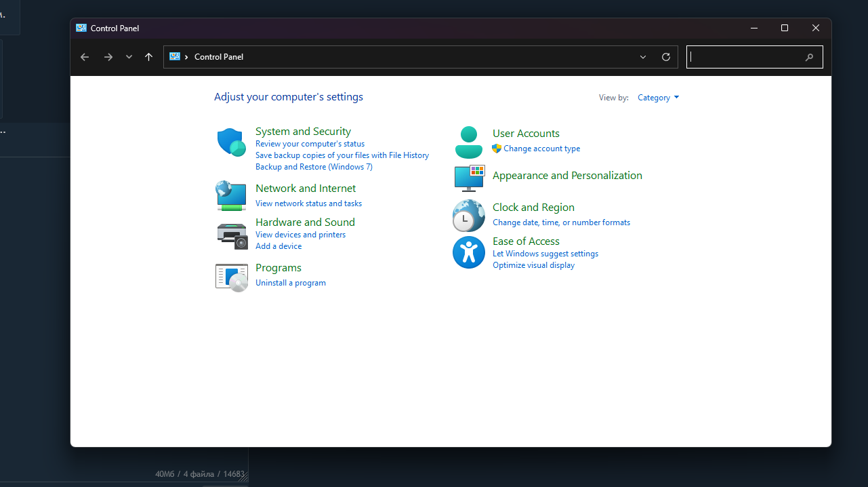The image size is (868, 487).
Task: Go up one level with up arrow
Action: click(x=149, y=57)
